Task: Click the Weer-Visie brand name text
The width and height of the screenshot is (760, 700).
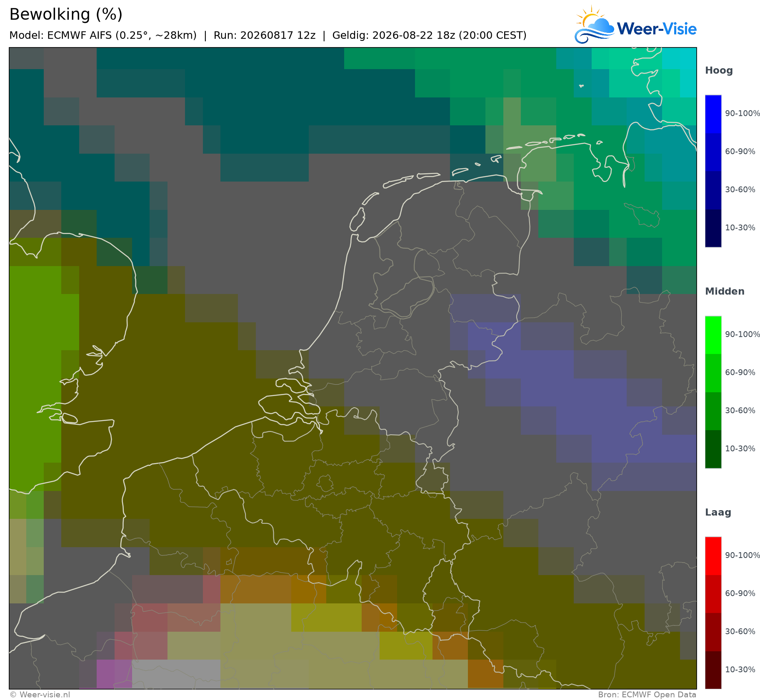Action: [657, 29]
